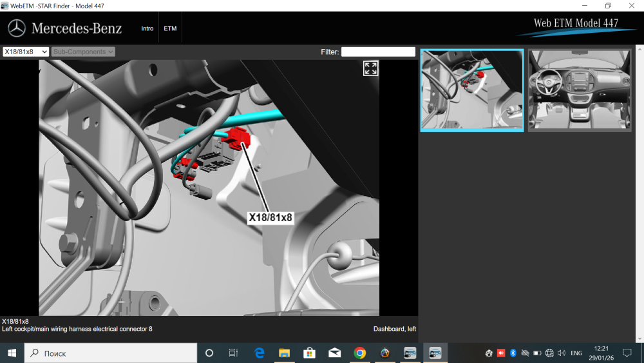Switch ENG input language indicator
The image size is (644, 363).
[576, 353]
